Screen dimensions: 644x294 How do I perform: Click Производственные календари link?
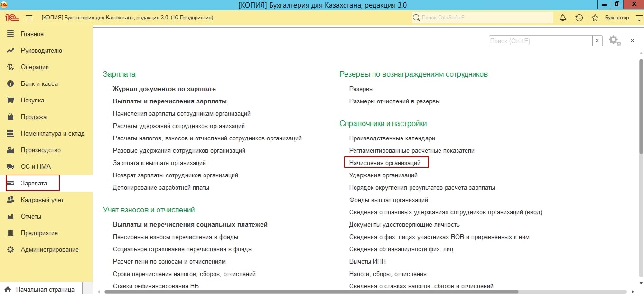392,138
